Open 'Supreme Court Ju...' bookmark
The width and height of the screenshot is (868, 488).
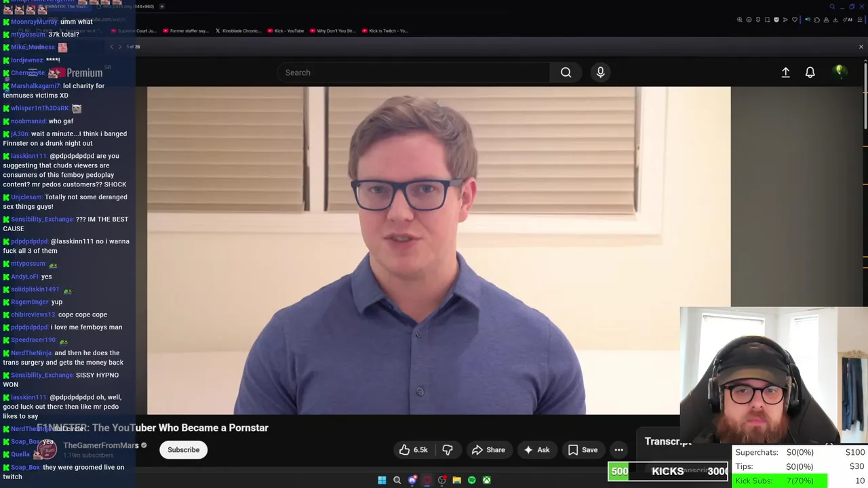click(x=134, y=30)
